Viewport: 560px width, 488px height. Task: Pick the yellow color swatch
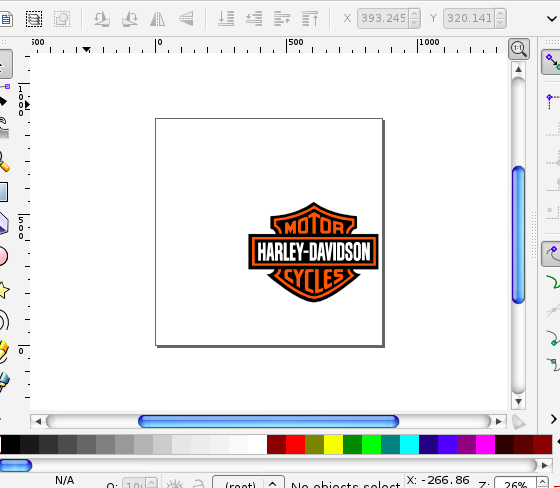click(x=334, y=444)
